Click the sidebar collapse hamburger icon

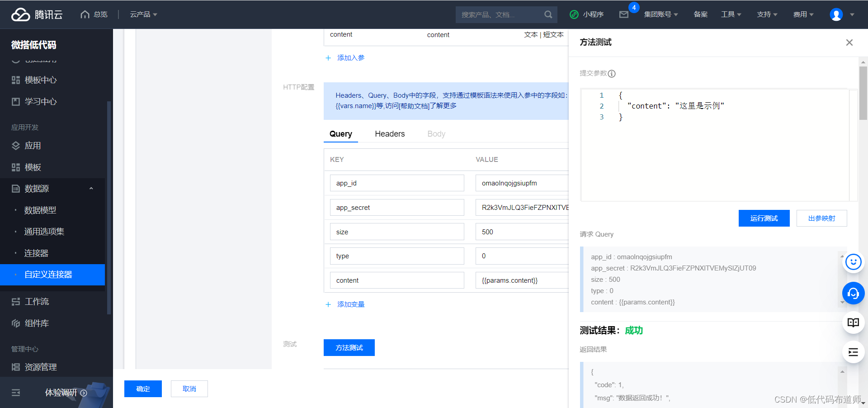16,393
